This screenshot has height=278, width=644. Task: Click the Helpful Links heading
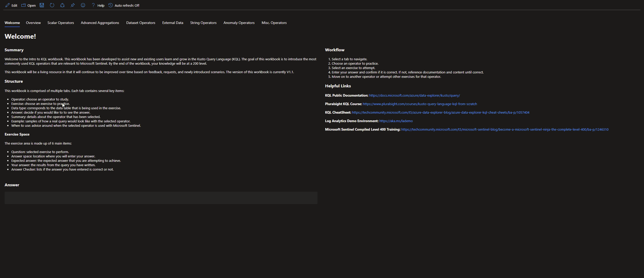point(338,86)
